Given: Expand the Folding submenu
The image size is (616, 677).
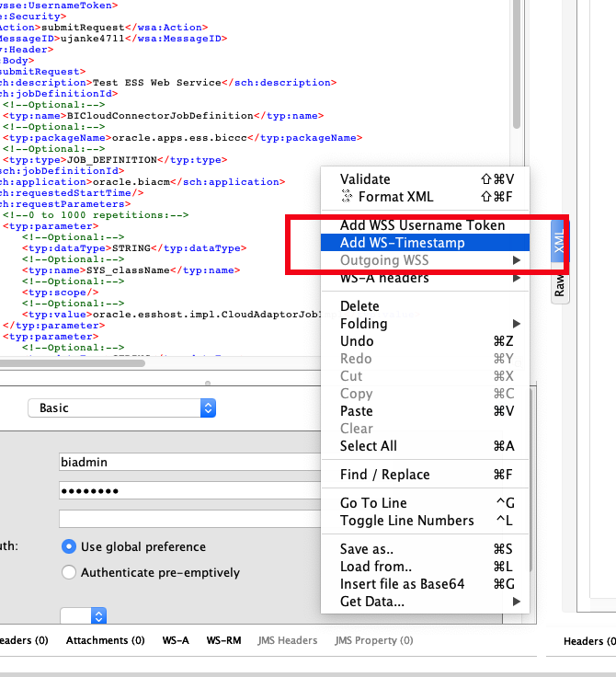Looking at the screenshot, I should coord(425,324).
